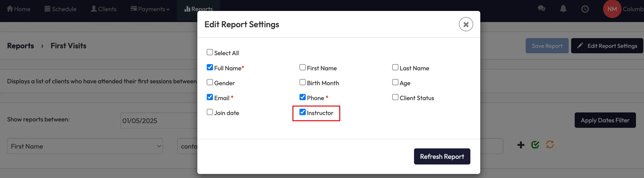Click the Refresh Report button
The image size is (644, 178).
(x=442, y=156)
